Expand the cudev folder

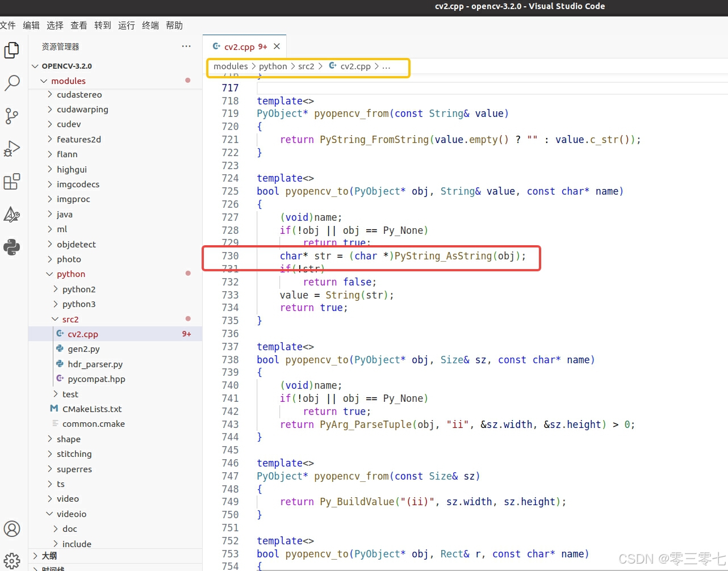115,124
